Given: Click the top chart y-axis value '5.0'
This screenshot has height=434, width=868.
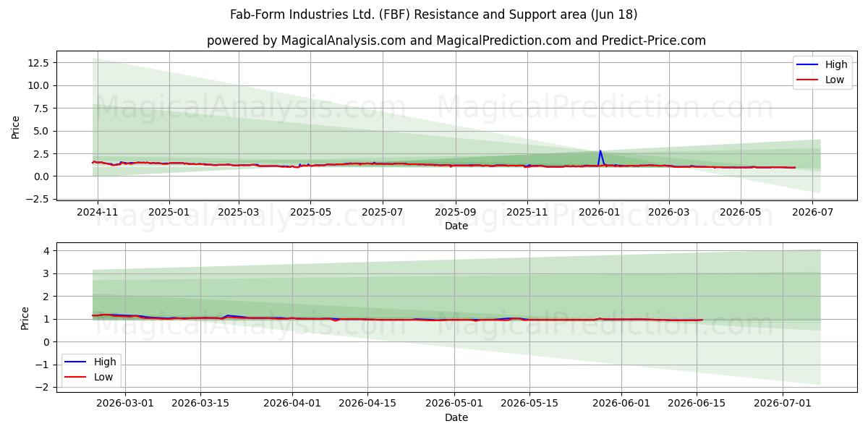Looking at the screenshot, I should coord(41,131).
